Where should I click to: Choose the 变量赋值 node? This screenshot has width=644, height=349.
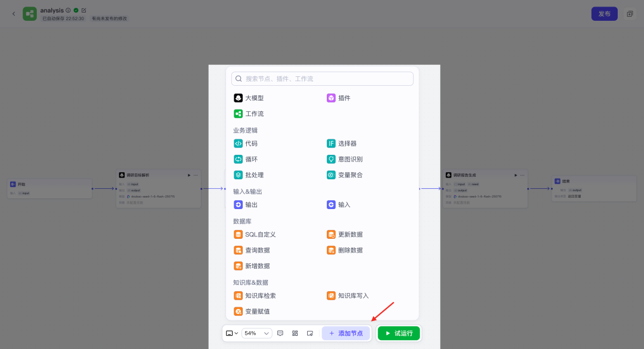252,311
